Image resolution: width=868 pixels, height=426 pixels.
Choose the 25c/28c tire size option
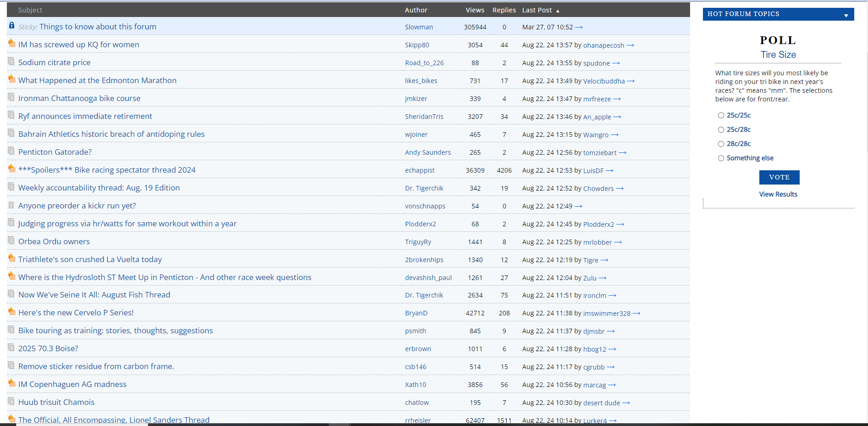[x=721, y=130]
